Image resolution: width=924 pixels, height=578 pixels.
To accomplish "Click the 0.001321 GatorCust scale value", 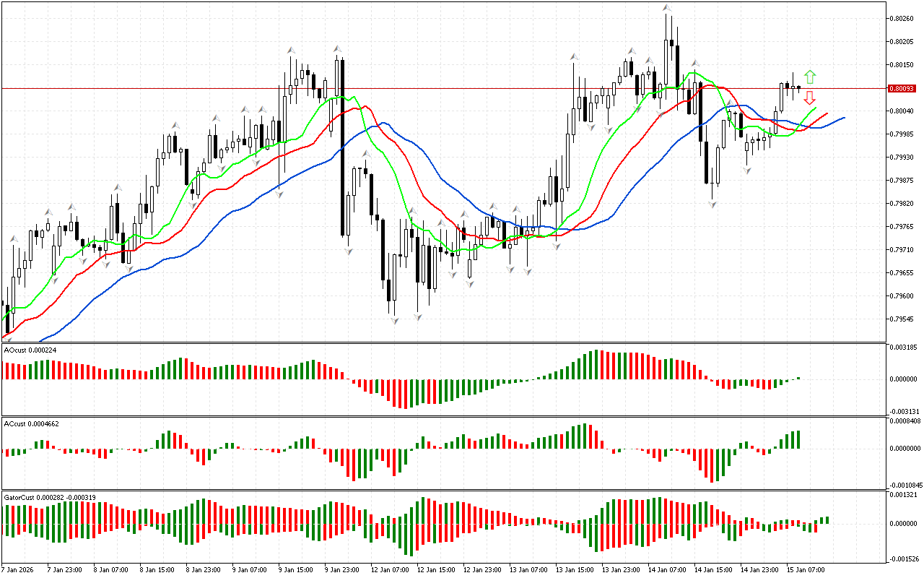I will (x=904, y=495).
